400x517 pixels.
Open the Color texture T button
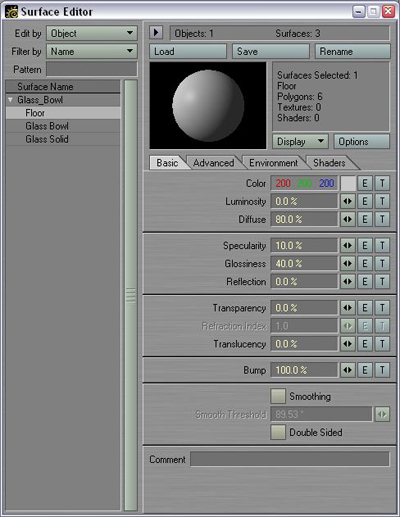pyautogui.click(x=382, y=183)
